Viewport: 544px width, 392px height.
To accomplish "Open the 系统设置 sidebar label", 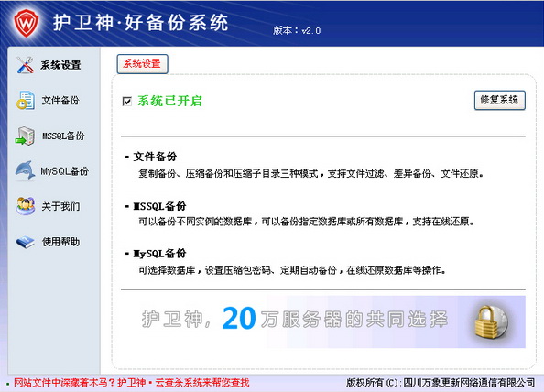I will pyautogui.click(x=60, y=65).
